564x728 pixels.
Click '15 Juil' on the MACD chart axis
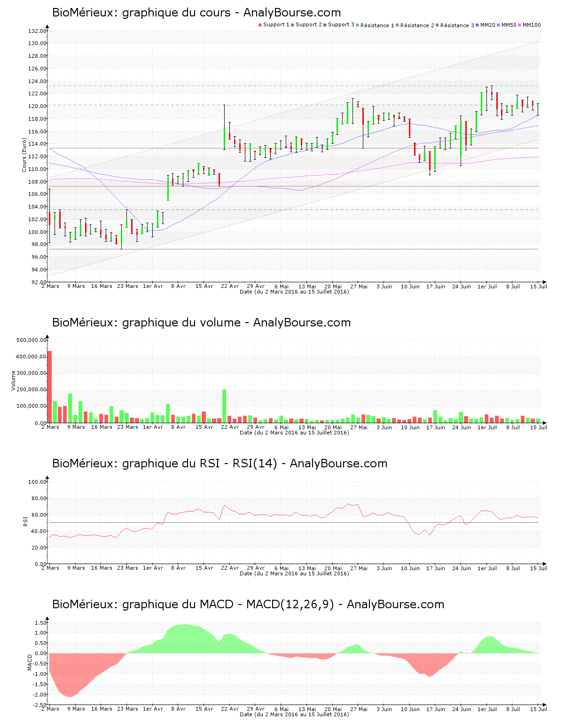click(x=539, y=709)
